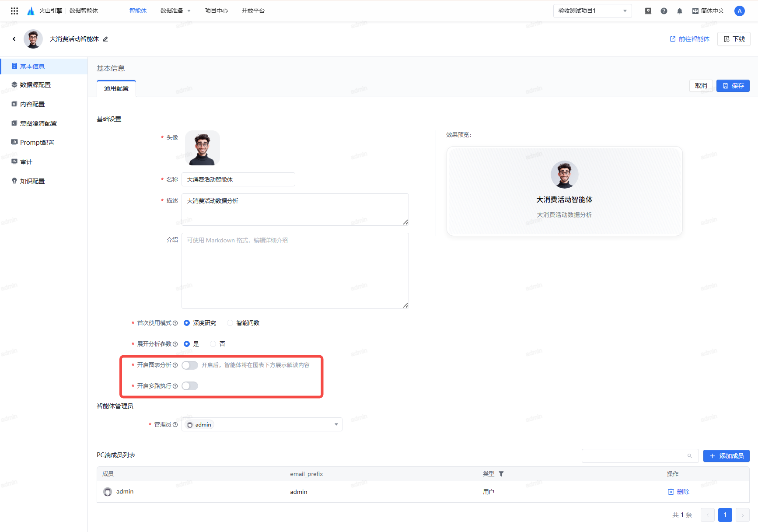
Task: Edit the agent name pencil icon
Action: click(105, 39)
